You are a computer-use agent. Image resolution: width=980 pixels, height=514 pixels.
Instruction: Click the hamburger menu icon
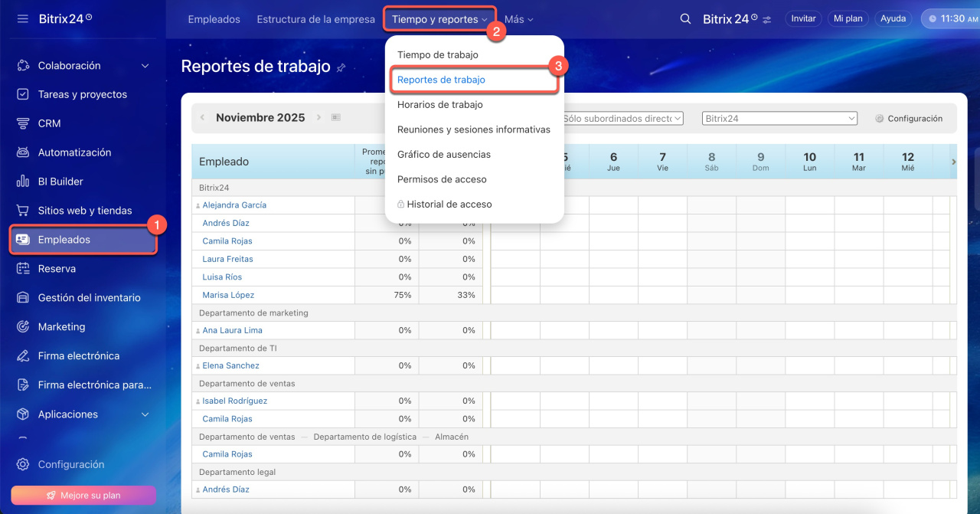click(23, 18)
